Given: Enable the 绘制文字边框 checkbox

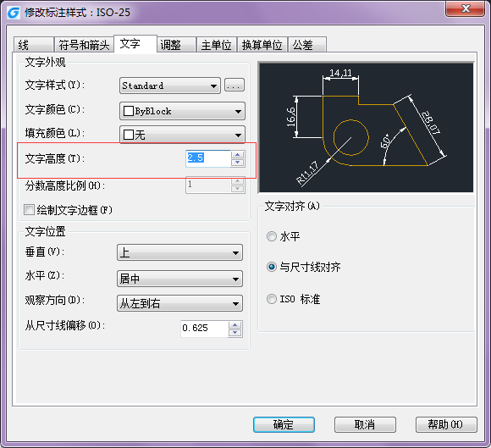Looking at the screenshot, I should click(29, 209).
